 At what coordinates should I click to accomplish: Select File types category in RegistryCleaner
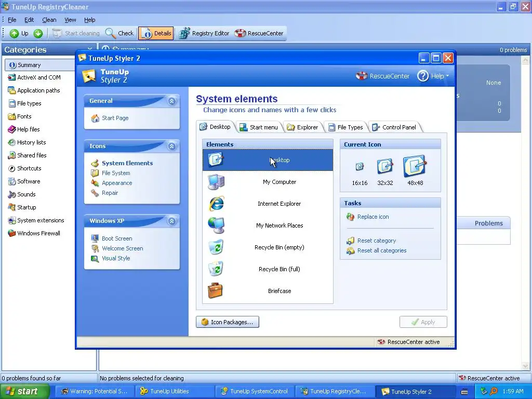(25, 103)
